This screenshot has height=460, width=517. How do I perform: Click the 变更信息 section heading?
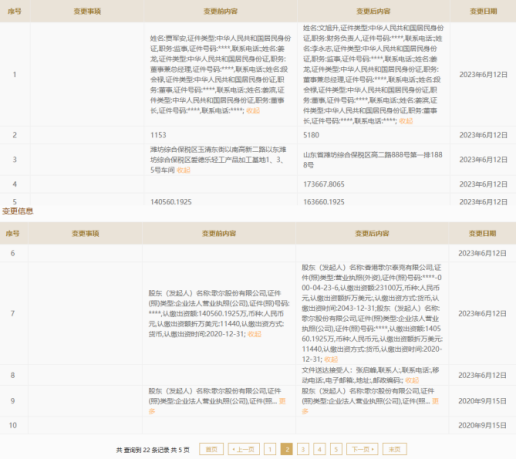[18, 211]
